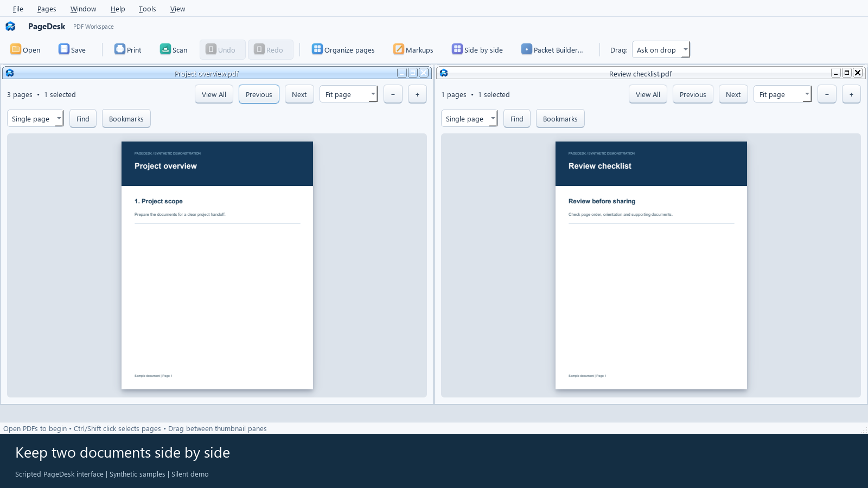Viewport: 868px width, 488px height.
Task: Click the Organize pages grid icon
Action: tap(317, 49)
